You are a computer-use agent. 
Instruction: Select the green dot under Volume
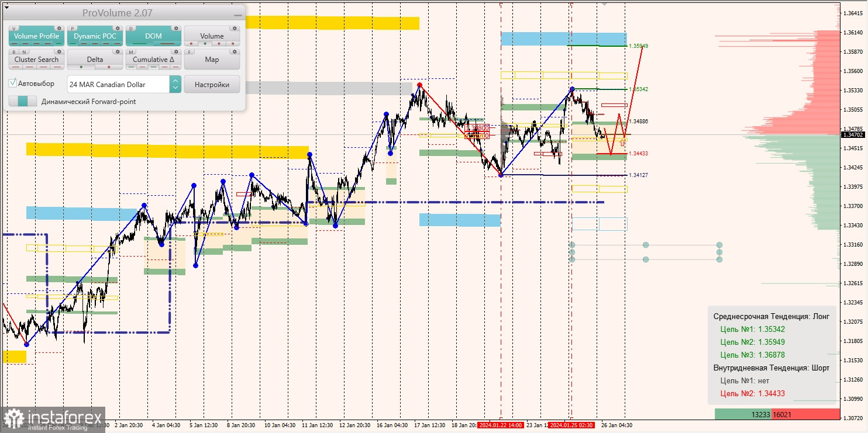[x=205, y=43]
